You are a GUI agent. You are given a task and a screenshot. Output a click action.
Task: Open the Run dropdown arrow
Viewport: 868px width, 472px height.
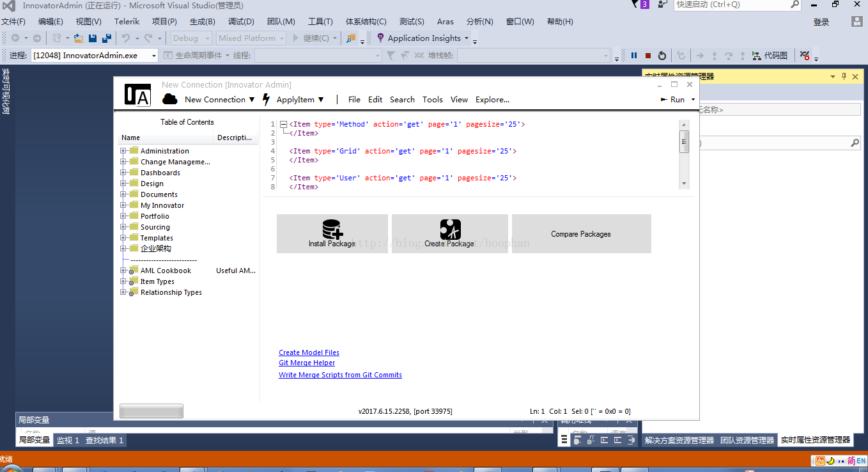(x=693, y=100)
